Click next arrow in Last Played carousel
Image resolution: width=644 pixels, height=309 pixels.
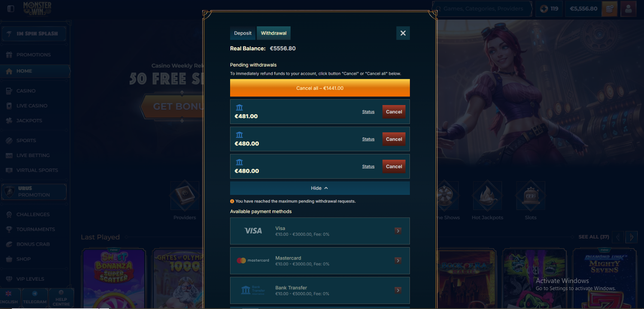632,237
